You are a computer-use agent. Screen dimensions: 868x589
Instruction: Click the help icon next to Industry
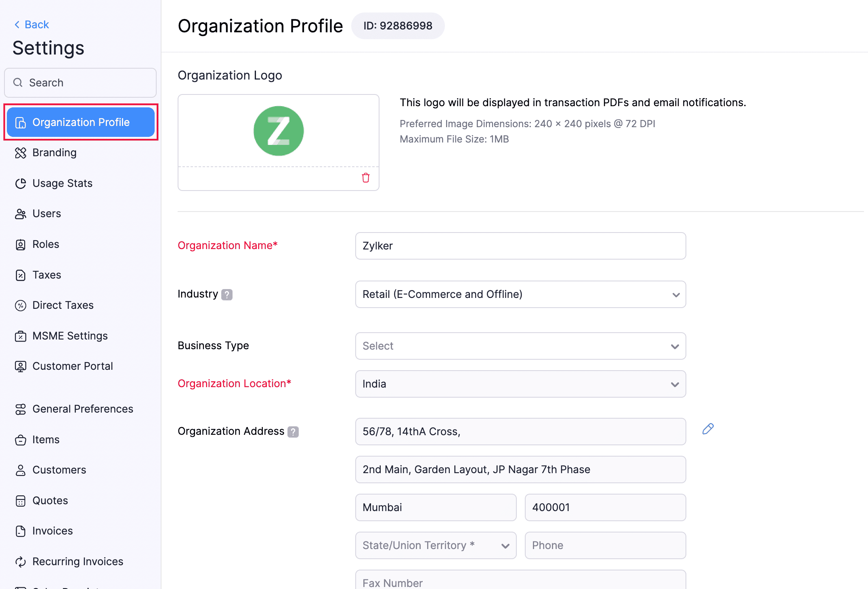tap(227, 294)
